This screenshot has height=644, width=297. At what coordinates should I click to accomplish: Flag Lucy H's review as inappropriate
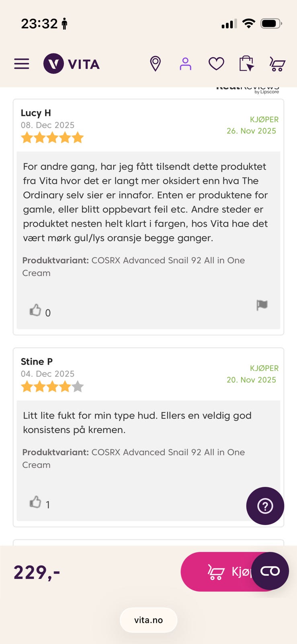pos(262,305)
